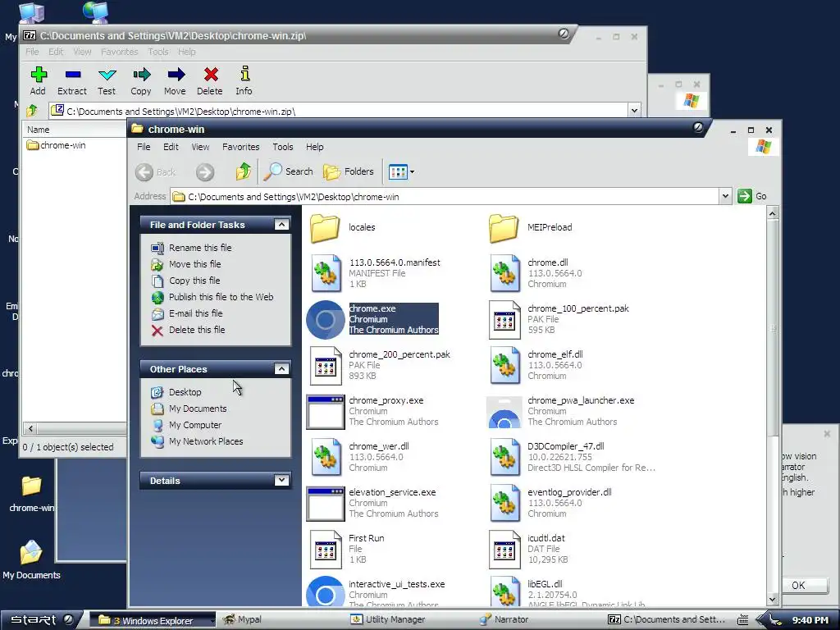Select chrome_pwa_launcher.exe file
Viewport: 840px width, 630px height.
point(560,412)
